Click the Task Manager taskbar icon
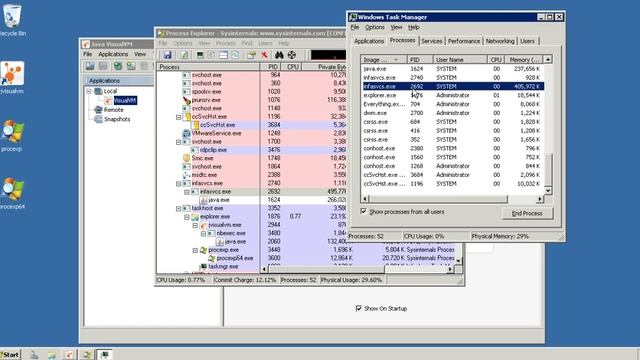Viewport: 640px width, 360px height. 104,355
